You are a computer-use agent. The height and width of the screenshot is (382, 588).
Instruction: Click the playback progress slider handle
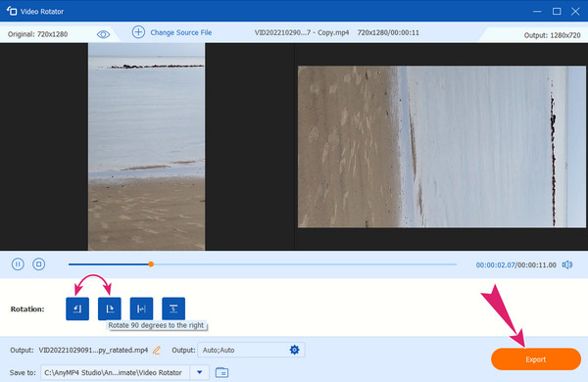pos(151,264)
